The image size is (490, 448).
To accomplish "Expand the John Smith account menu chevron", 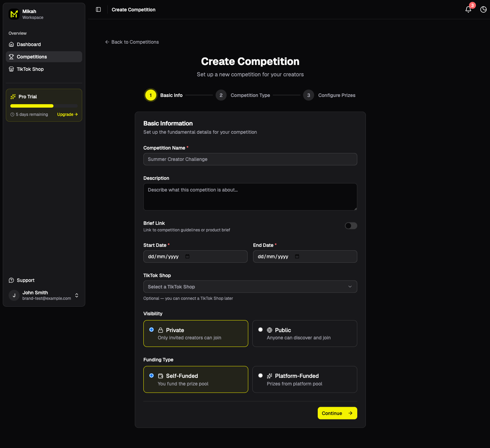I will 77,295.
